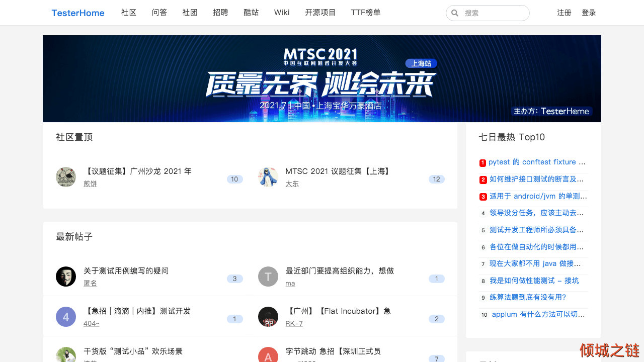Open Top10 item appium 有什么方法可以切
The image size is (644, 362).
539,315
